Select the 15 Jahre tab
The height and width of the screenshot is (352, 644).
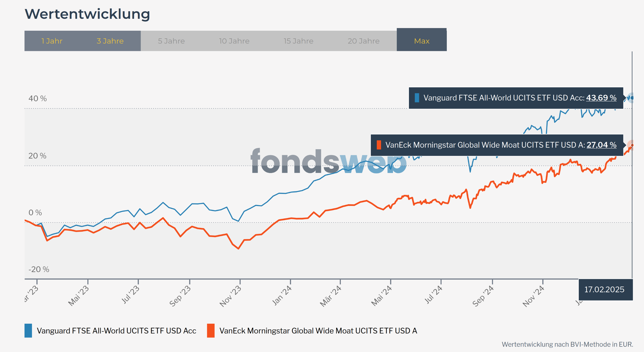[x=298, y=41]
